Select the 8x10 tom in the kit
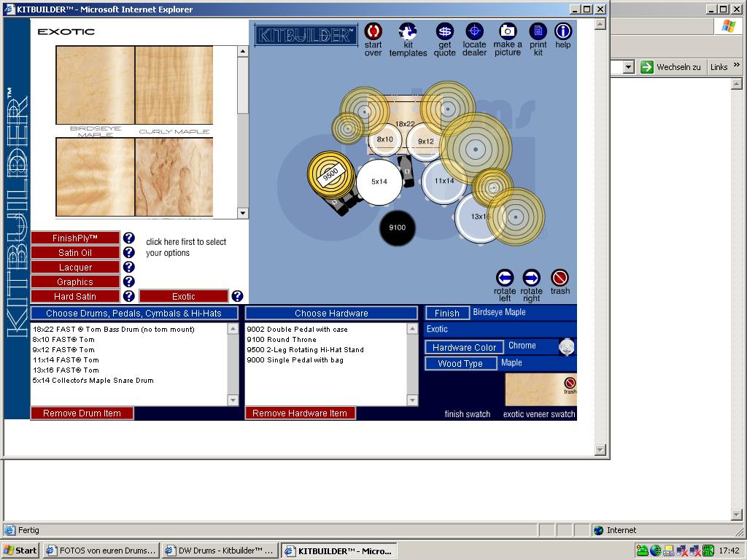The image size is (747, 560). 385,139
